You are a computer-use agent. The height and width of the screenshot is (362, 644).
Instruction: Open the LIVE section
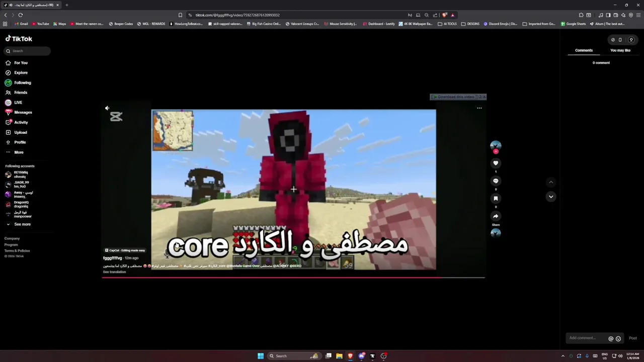(x=14, y=103)
